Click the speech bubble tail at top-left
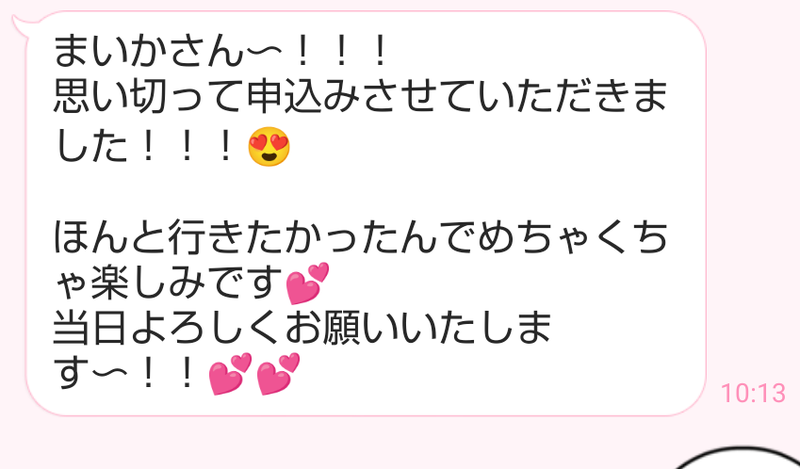 coord(22,26)
